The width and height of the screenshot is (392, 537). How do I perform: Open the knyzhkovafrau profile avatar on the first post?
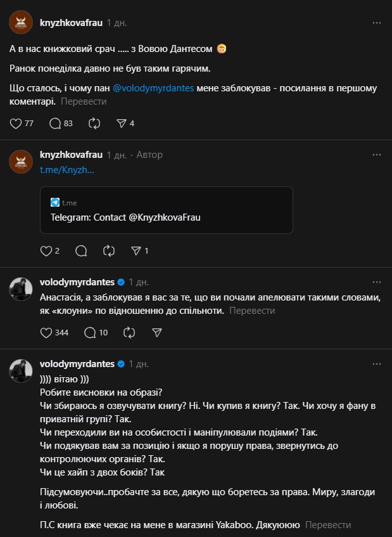coord(21,23)
